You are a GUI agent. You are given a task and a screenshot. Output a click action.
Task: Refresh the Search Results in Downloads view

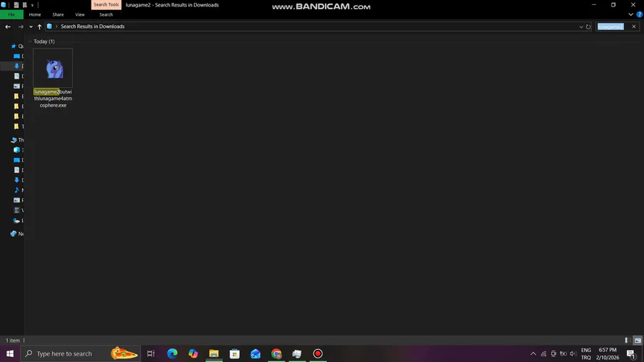588,26
